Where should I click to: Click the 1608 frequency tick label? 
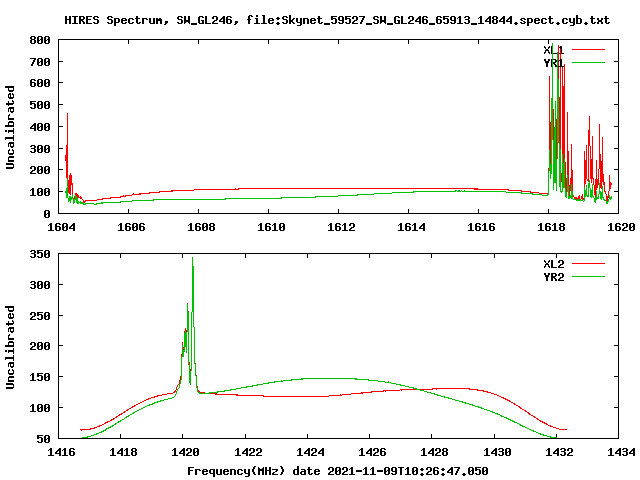pos(201,227)
